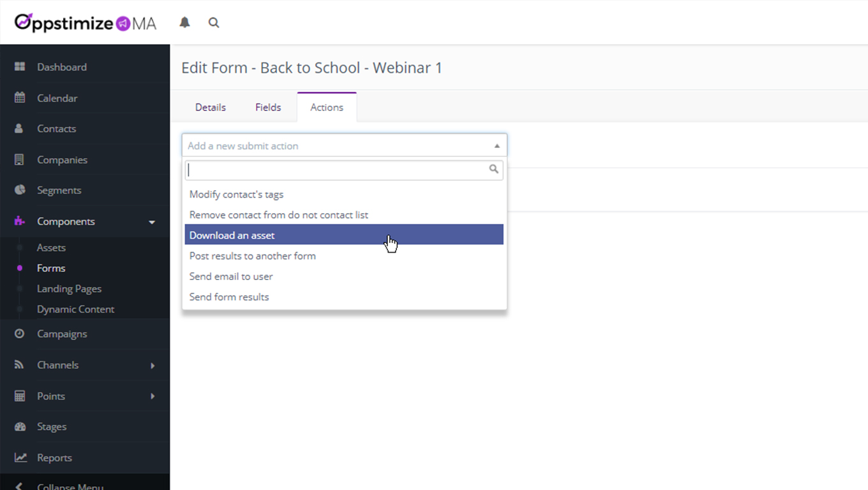Open Assets under Components
The image size is (868, 490).
[51, 248]
